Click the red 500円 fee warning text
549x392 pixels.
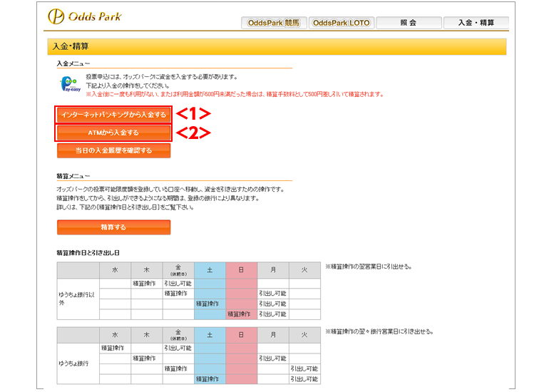(x=235, y=94)
